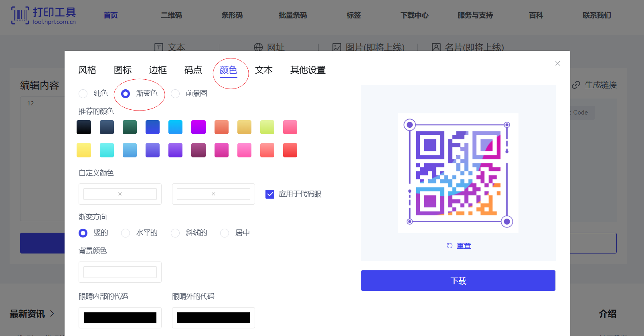
Task: Click the 重置 reset link
Action: tap(464, 245)
